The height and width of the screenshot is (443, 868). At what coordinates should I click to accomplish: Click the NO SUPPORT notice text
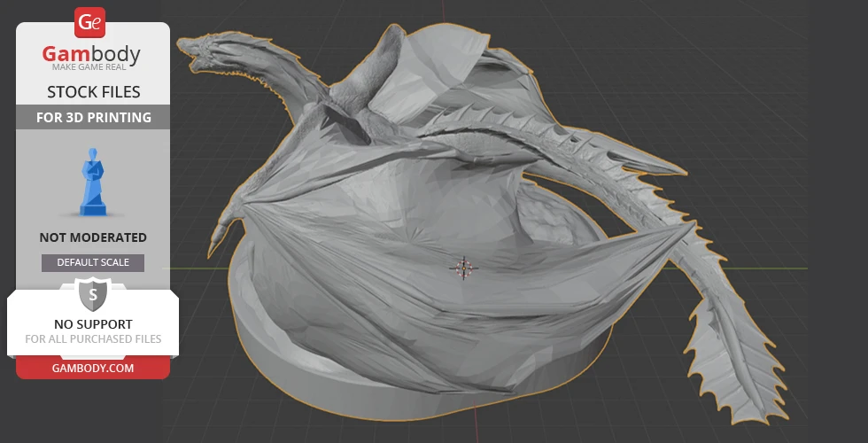(x=92, y=324)
